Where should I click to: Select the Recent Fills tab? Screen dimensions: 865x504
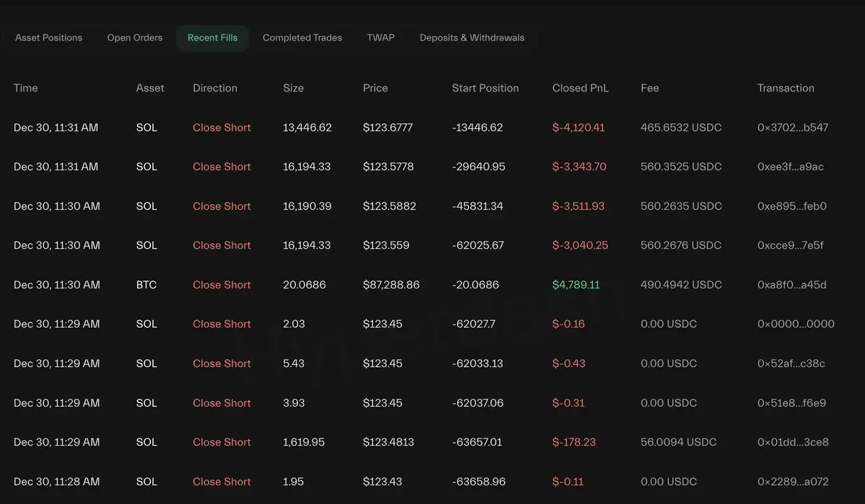212,37
